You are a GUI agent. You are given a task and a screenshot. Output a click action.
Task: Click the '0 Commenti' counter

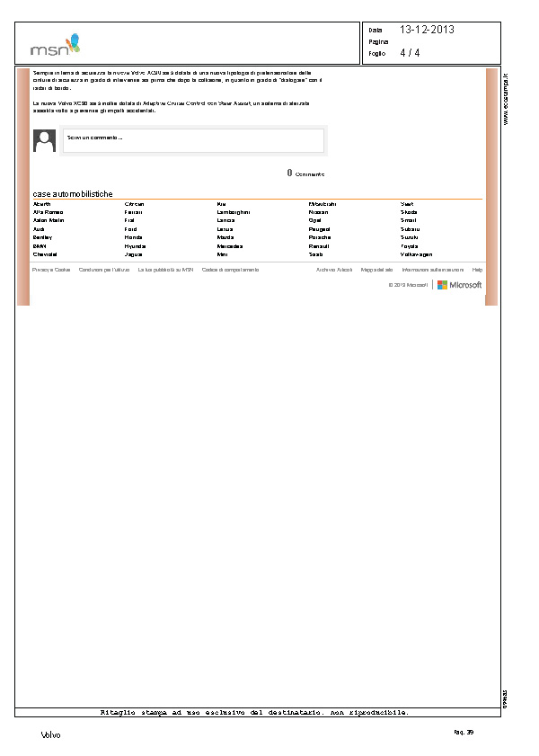click(305, 173)
